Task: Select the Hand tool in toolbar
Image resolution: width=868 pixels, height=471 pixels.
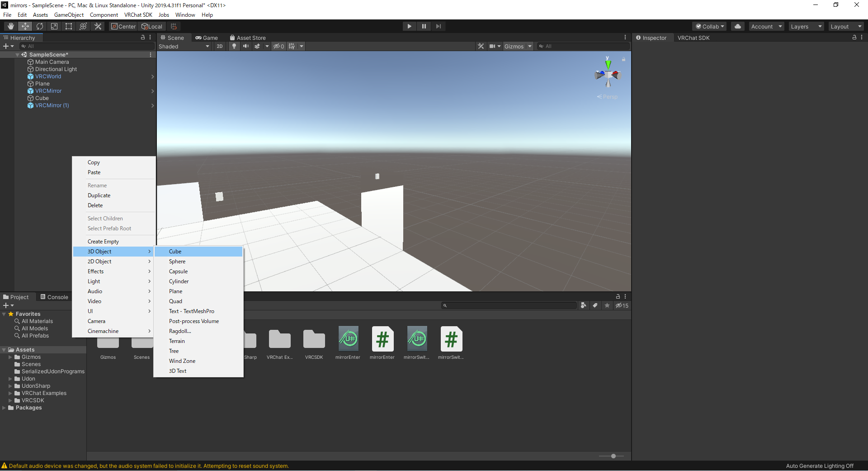Action: 11,26
